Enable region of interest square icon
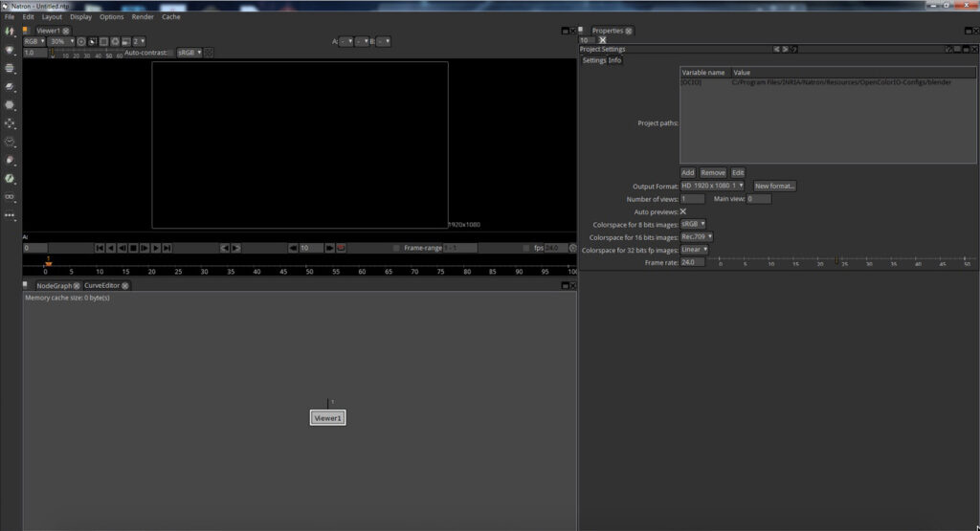The image size is (980, 531). pyautogui.click(x=103, y=42)
